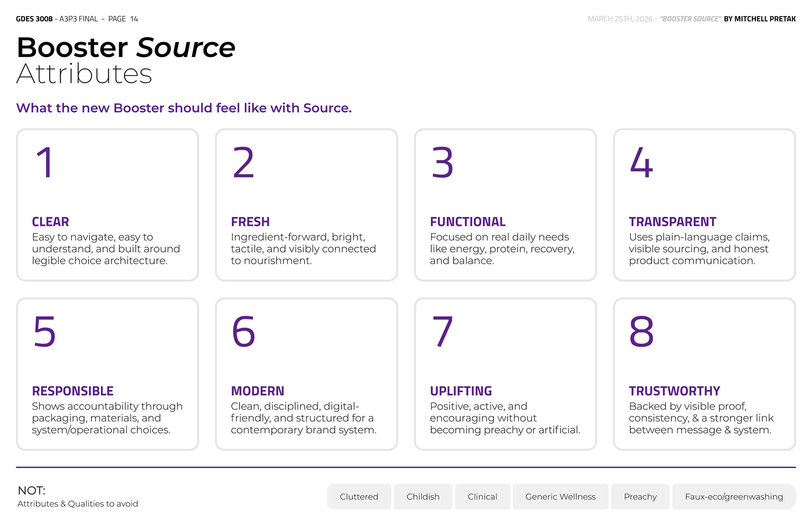Viewport: 812px width, 525px height.
Task: Click the 'Preachy' pill tag
Action: [x=640, y=496]
